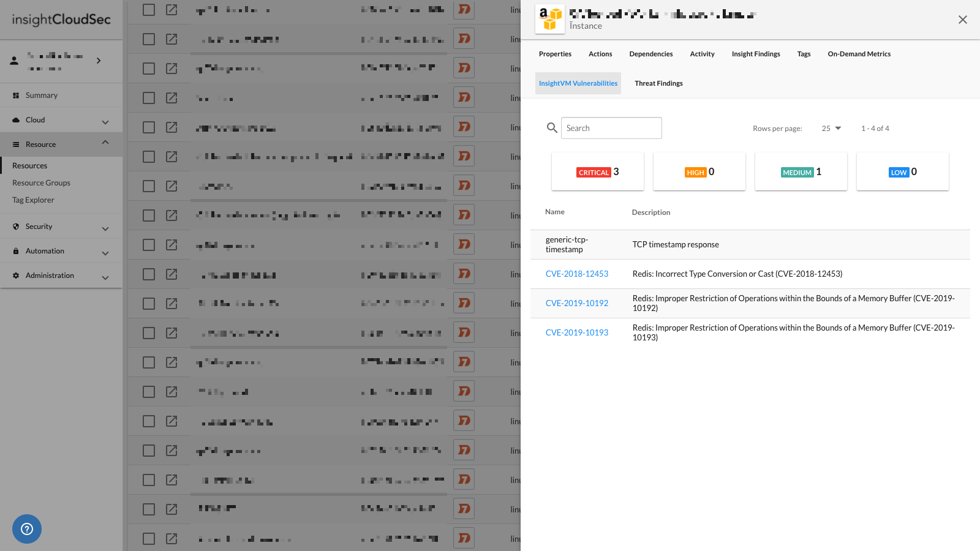Filter by the MEDIUM severity card
This screenshot has width=980, height=551.
click(x=801, y=171)
